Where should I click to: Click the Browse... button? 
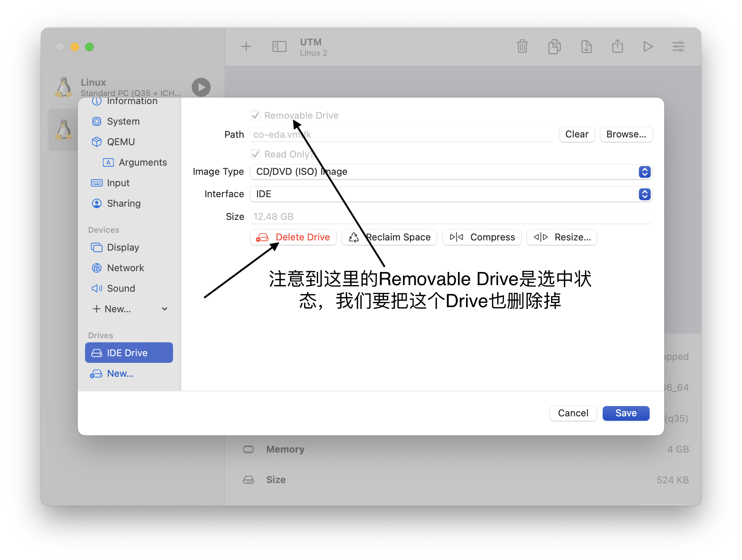pyautogui.click(x=626, y=135)
